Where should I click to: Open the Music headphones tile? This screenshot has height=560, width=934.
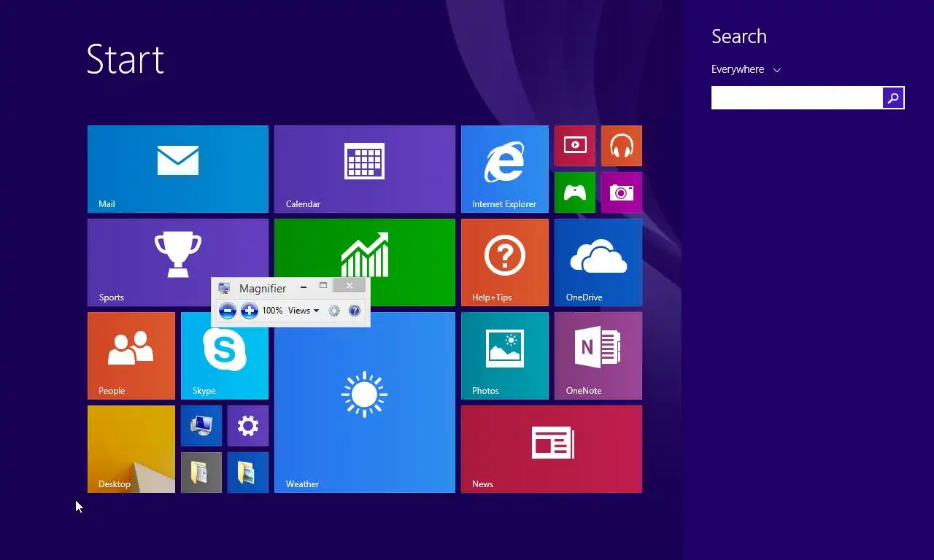pyautogui.click(x=622, y=146)
